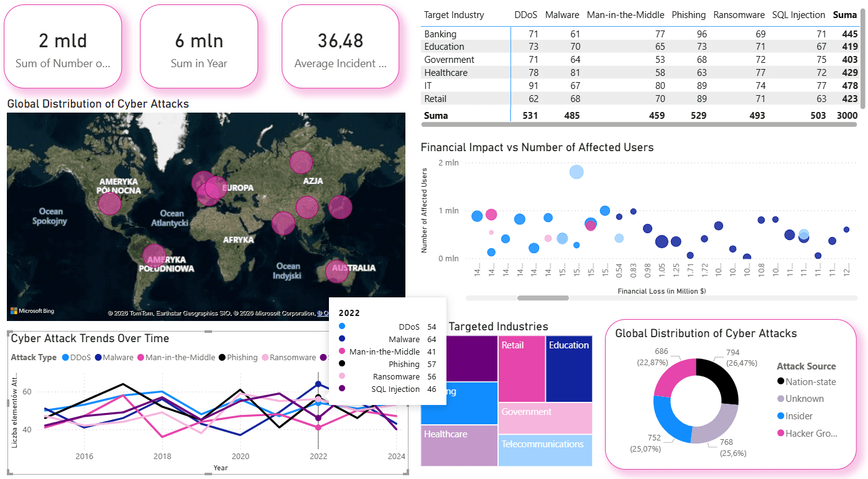Select the Retail tile in the treemap

(x=522, y=369)
